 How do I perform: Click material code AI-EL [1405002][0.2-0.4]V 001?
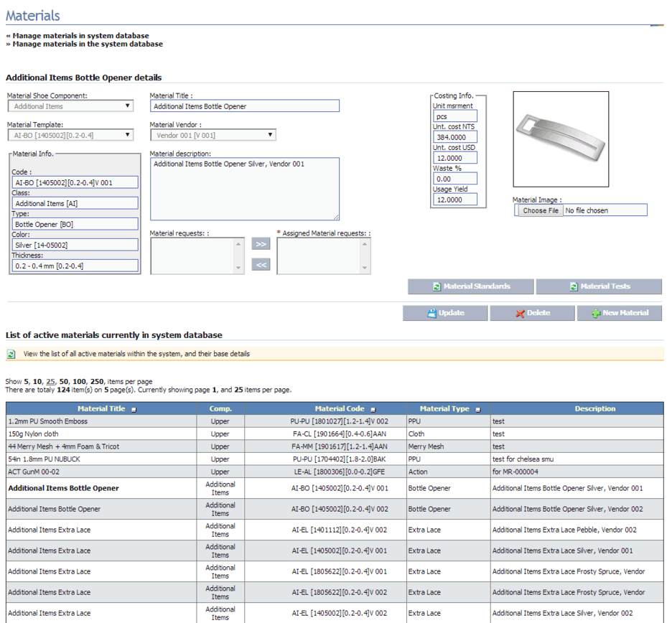click(x=340, y=551)
